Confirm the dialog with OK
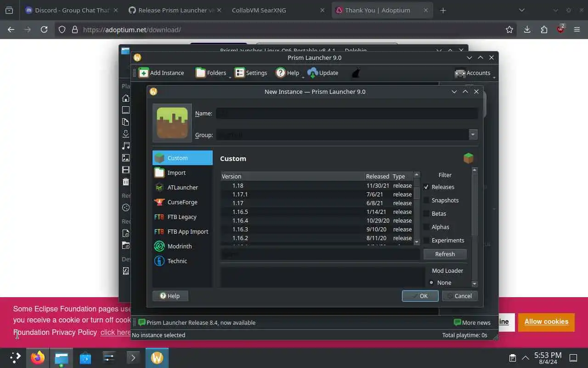The width and height of the screenshot is (588, 368). coord(420,296)
